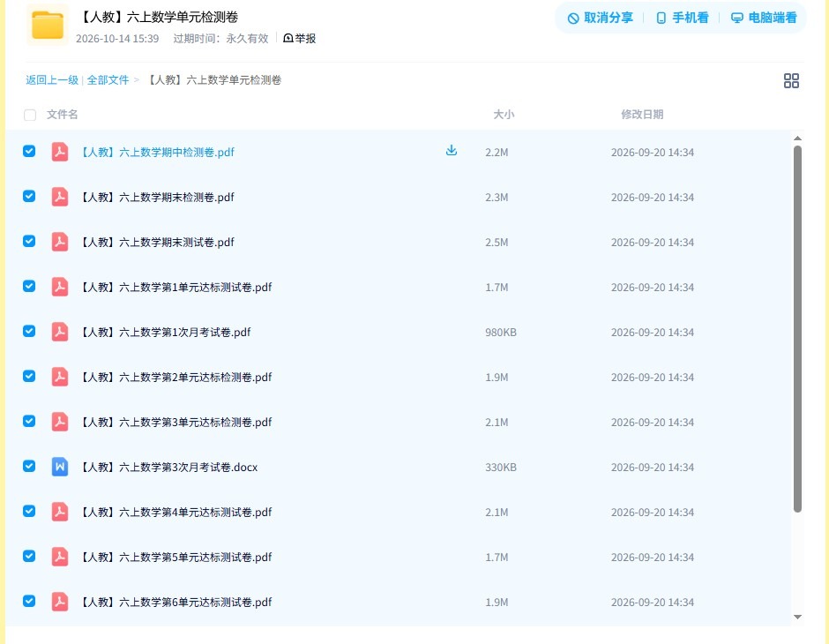Screen dimensions: 829x644
Task: Click PDF icon of 第4单元达标测试卷.pdf
Action: pyautogui.click(x=60, y=512)
